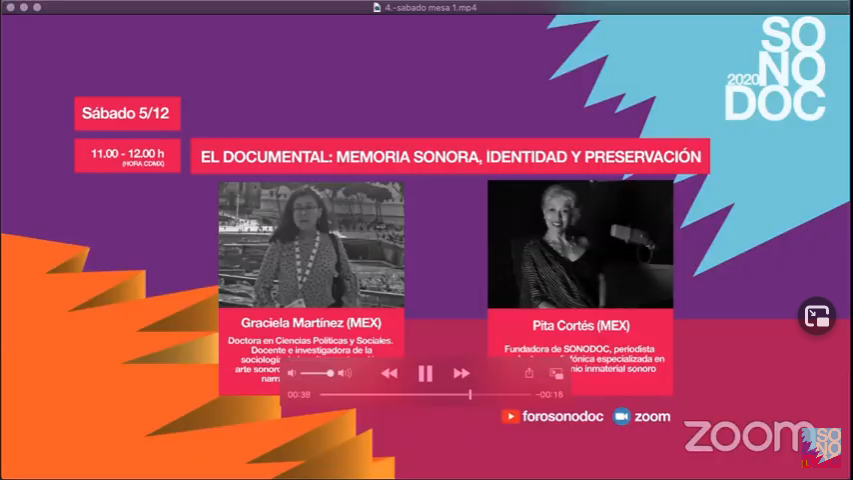Click the YouTube forosonodoc logo
The width and height of the screenshot is (853, 480).
pyautogui.click(x=510, y=416)
